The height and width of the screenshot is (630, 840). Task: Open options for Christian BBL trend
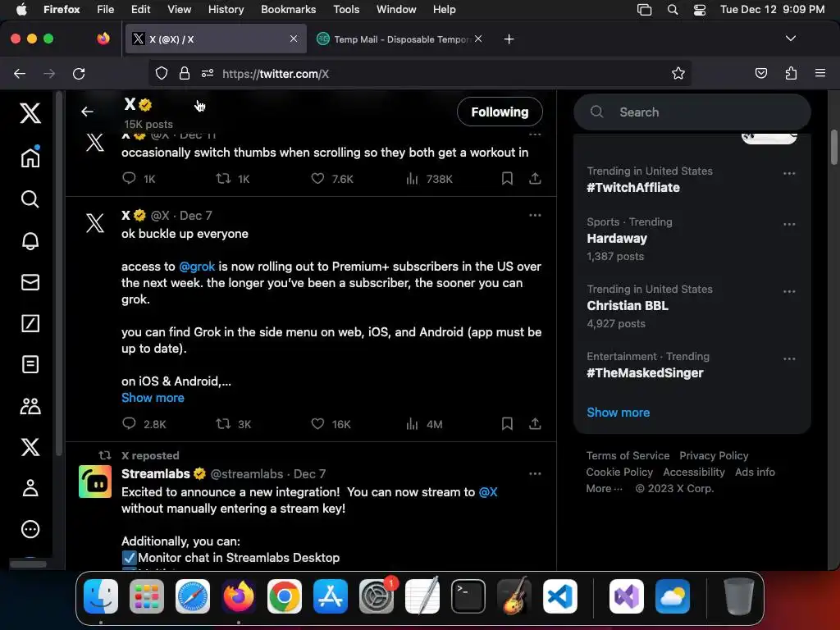(788, 291)
